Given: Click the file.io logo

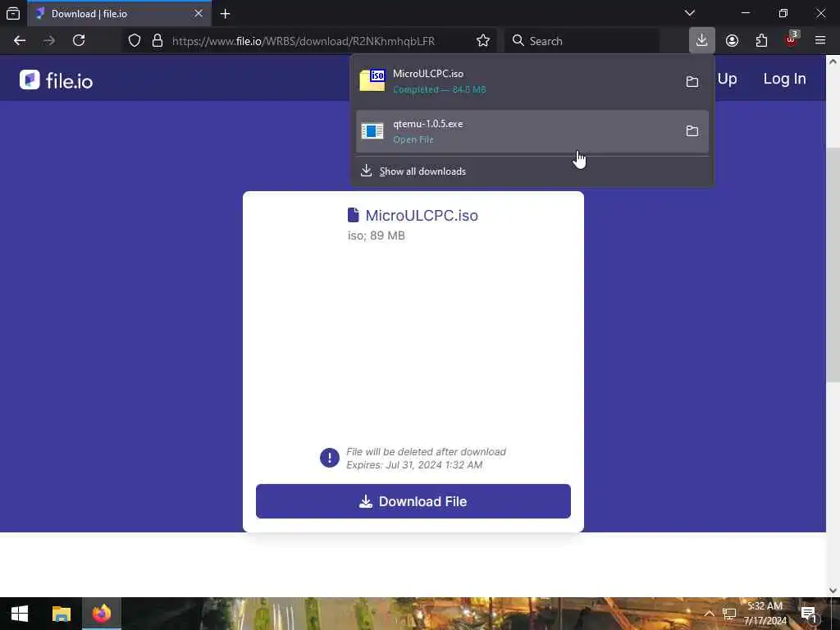Looking at the screenshot, I should point(57,80).
